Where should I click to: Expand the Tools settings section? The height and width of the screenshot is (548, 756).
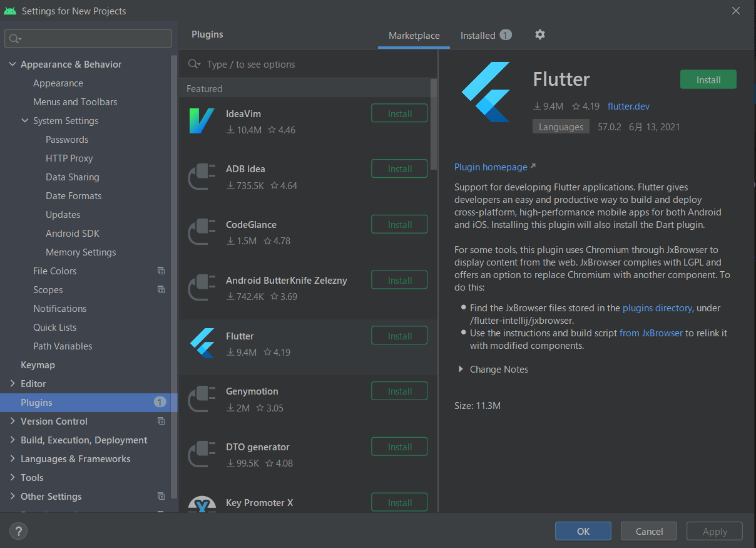[13, 478]
